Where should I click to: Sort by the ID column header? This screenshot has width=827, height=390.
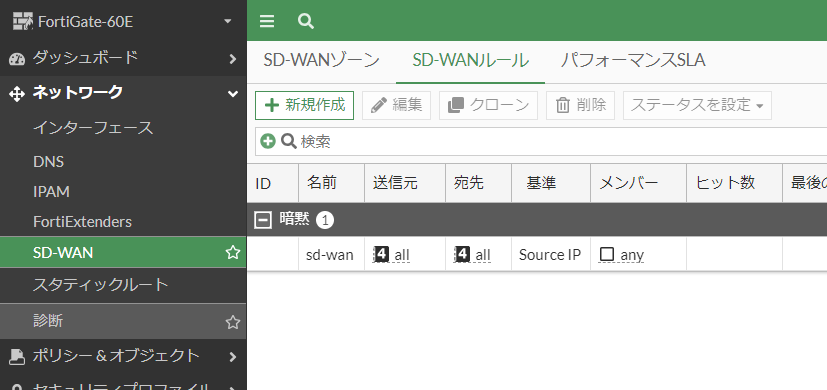coord(273,183)
